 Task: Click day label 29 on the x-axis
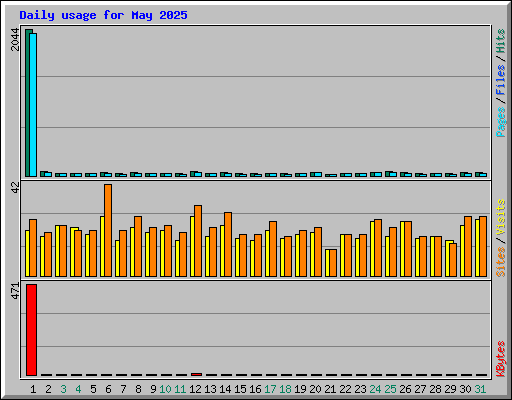[x=450, y=389]
